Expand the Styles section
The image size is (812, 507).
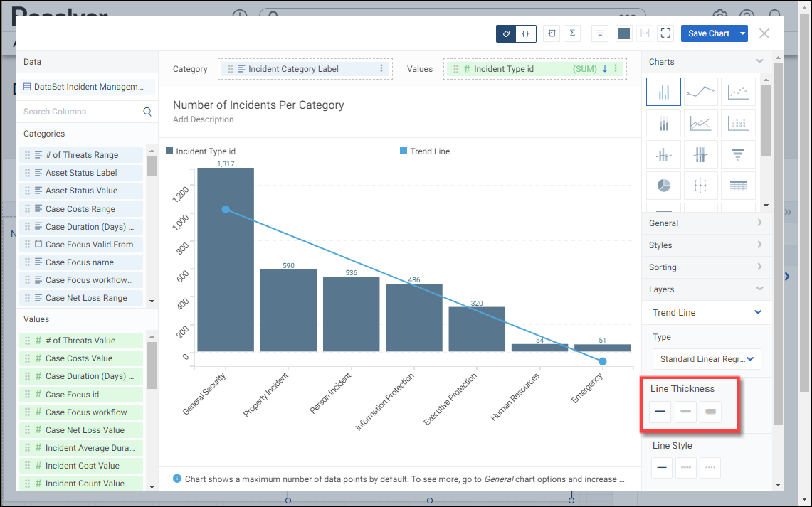point(705,245)
